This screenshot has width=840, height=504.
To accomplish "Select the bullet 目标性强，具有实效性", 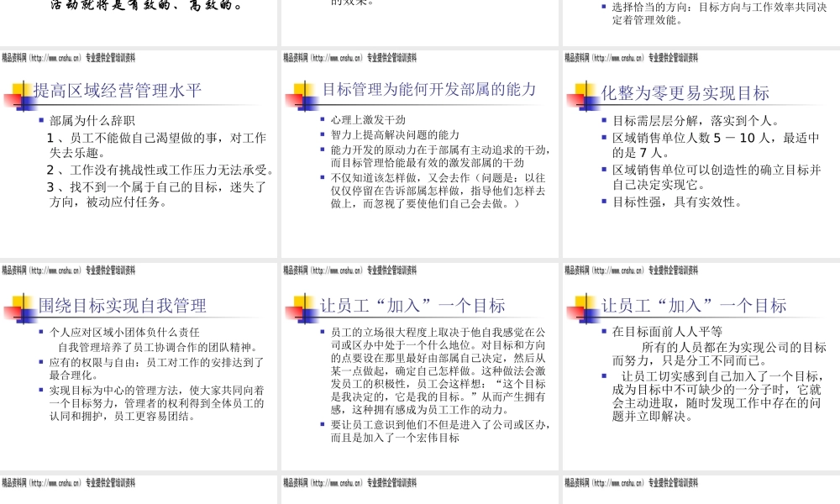I will 678,202.
